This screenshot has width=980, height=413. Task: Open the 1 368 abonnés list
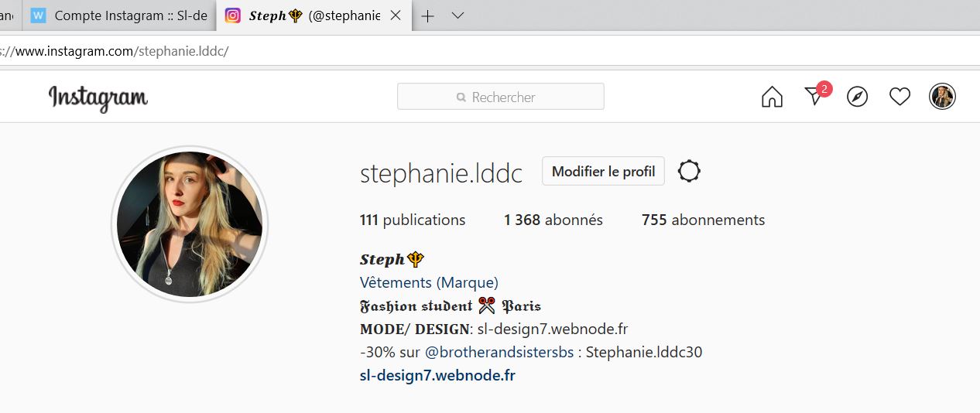(x=553, y=220)
